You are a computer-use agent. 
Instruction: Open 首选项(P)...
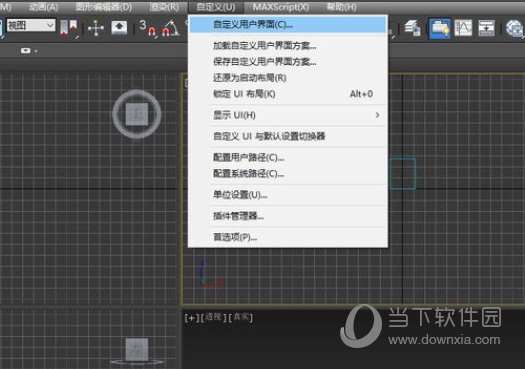tap(288, 237)
